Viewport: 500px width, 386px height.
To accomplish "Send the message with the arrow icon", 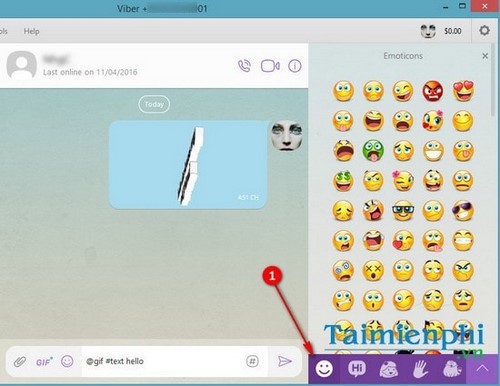I will (285, 361).
